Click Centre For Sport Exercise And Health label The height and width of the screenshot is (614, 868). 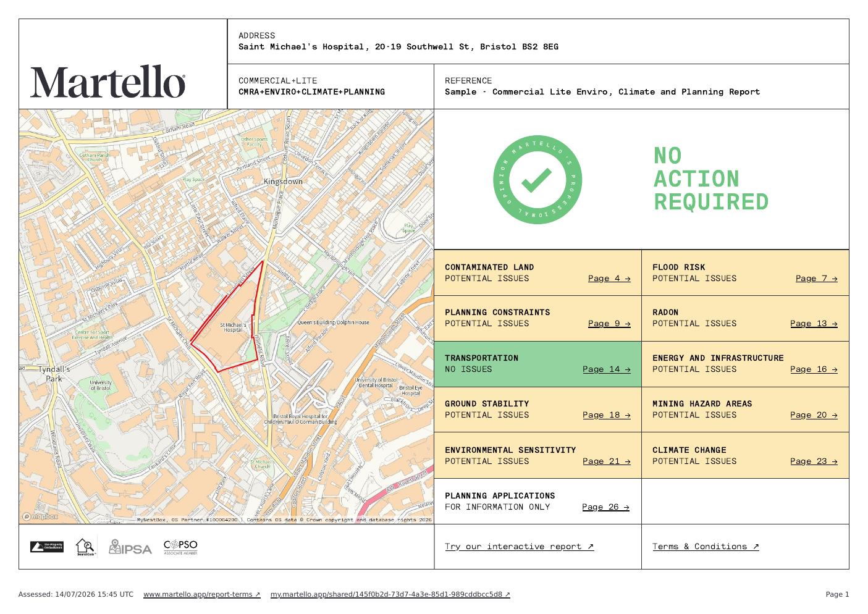(93, 335)
